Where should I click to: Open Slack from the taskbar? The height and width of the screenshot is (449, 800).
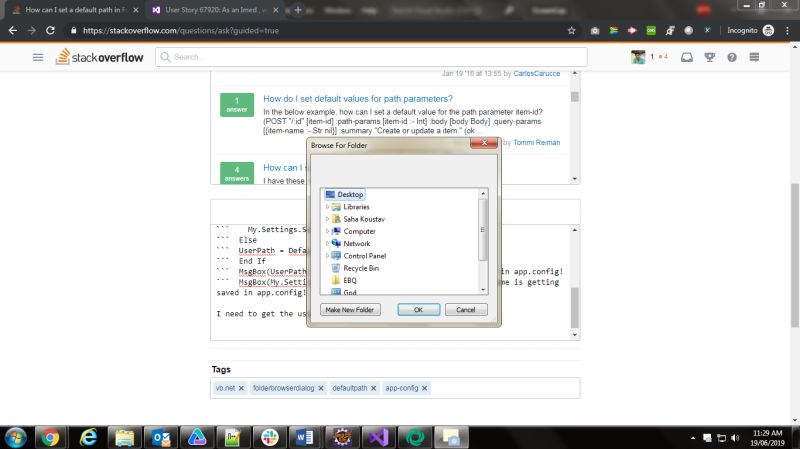pyautogui.click(x=269, y=437)
